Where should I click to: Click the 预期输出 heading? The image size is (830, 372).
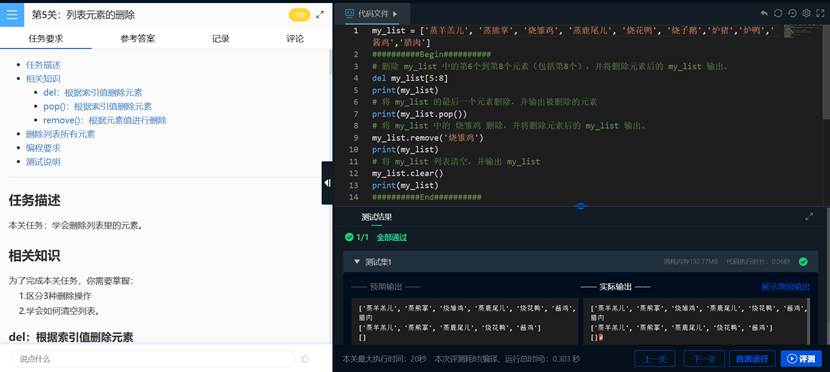pyautogui.click(x=386, y=287)
